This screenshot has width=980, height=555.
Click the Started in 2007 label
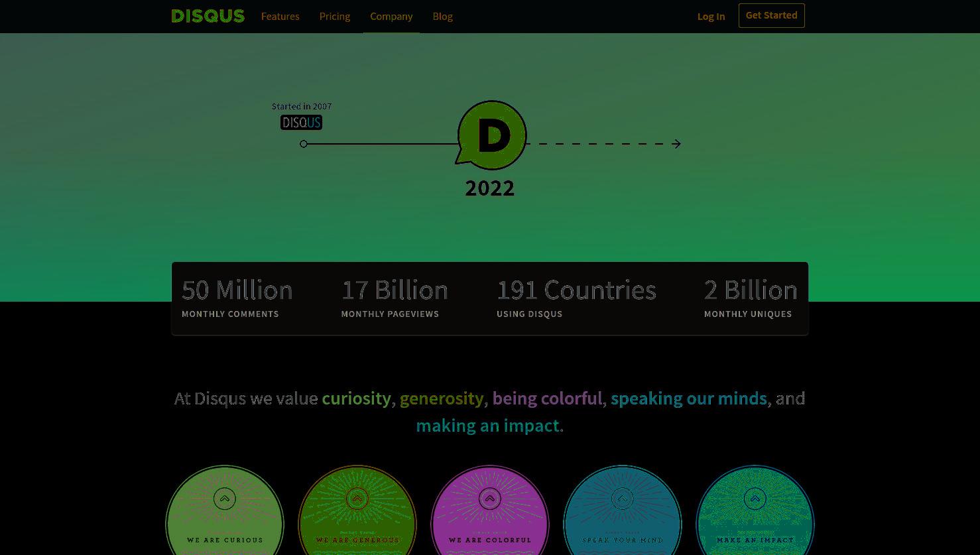click(302, 106)
